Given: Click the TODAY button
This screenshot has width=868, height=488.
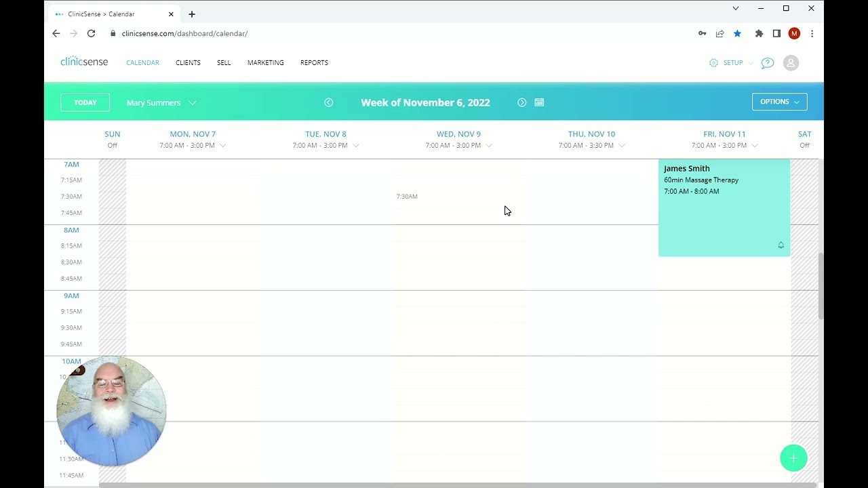Looking at the screenshot, I should (85, 102).
